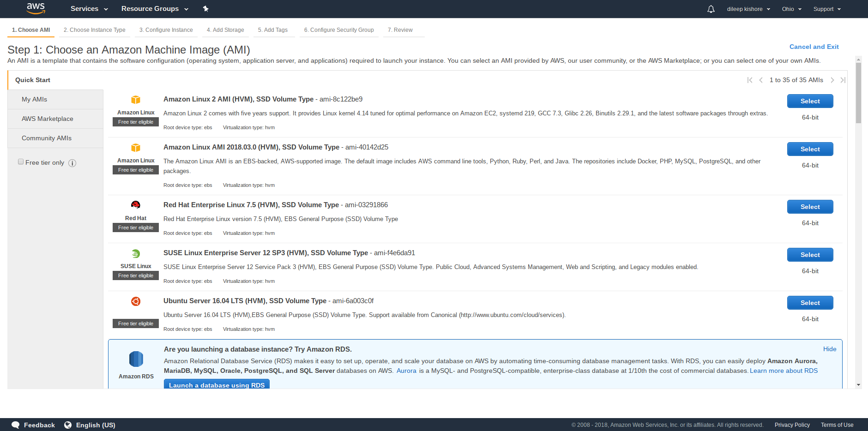Click the '1 to 35 of 35 AMIs' text
Viewport: 868px width, 431px height.
click(x=796, y=80)
